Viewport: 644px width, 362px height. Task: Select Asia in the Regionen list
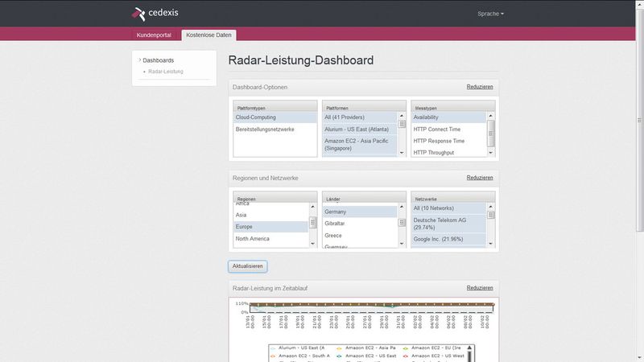(271, 215)
